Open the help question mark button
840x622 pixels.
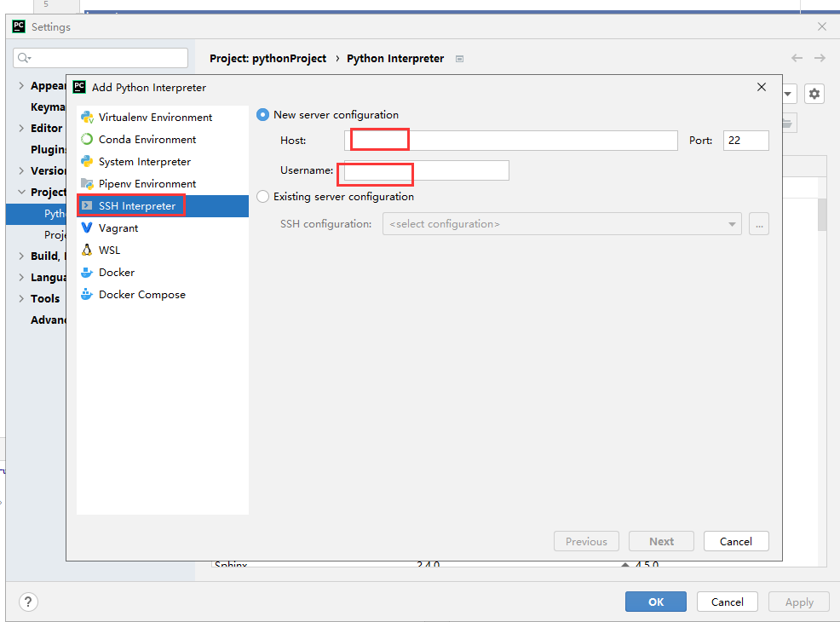tap(28, 602)
